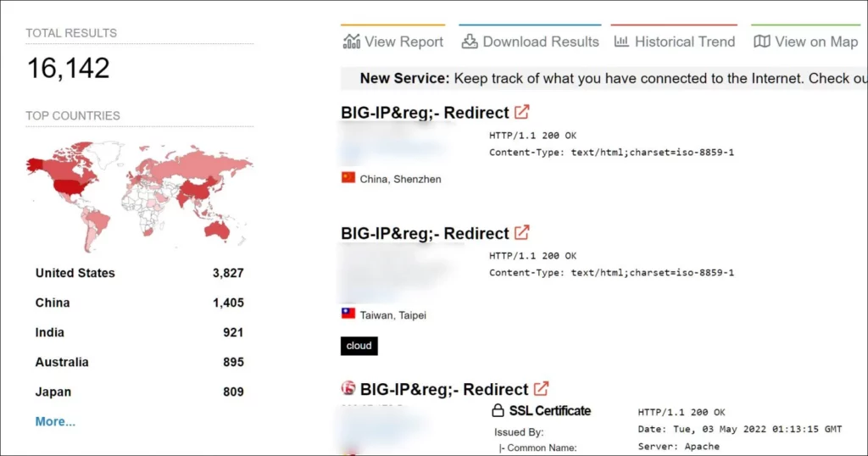Filter by United States country
Viewport: 868px width, 456px height.
pos(75,273)
